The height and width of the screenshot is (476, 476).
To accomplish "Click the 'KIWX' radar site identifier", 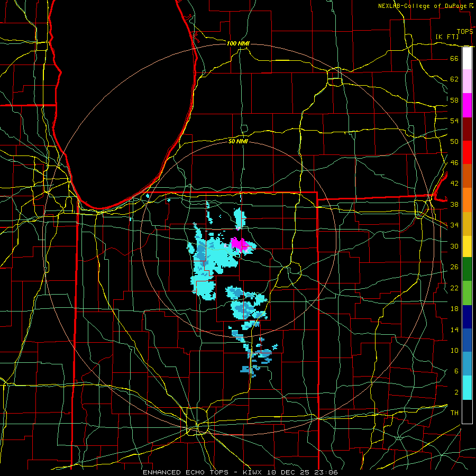I will pyautogui.click(x=253, y=472).
